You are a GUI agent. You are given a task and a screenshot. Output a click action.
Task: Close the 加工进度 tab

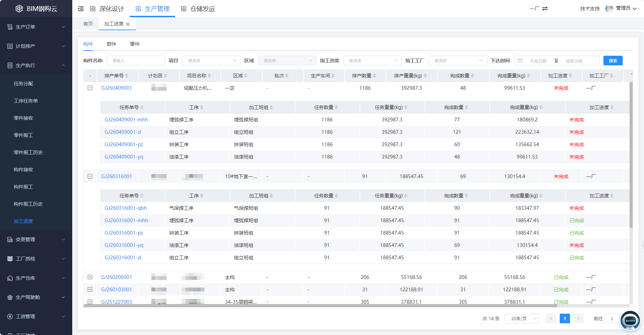[128, 24]
